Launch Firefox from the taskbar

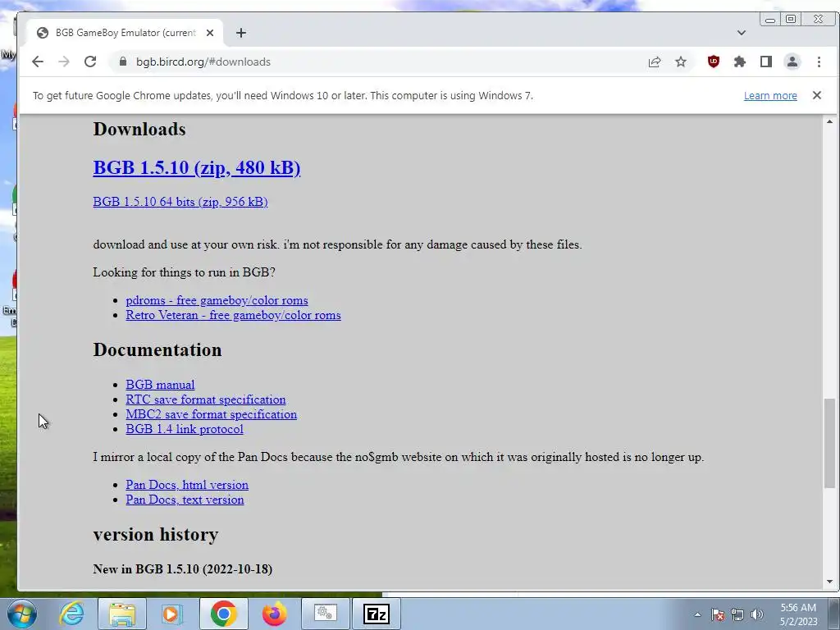274,614
